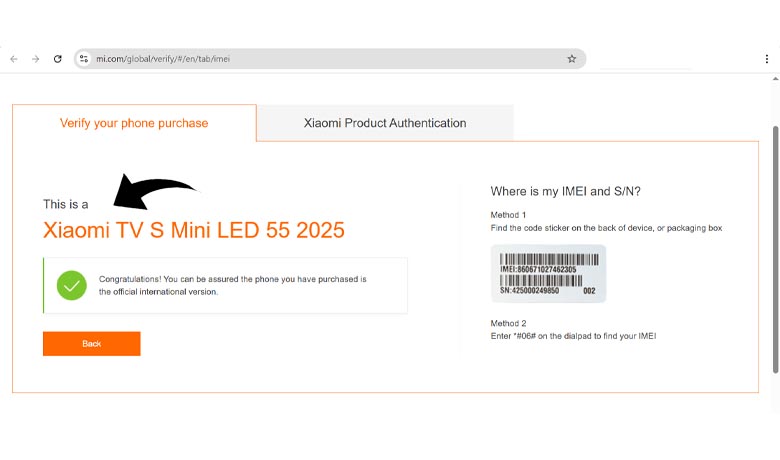Bookmark this page with the star icon
This screenshot has height=460, width=780.
click(572, 59)
